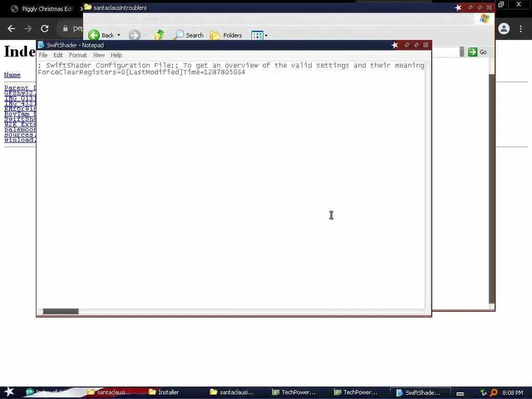
Task: Open the File menu in Notepad
Action: point(43,55)
